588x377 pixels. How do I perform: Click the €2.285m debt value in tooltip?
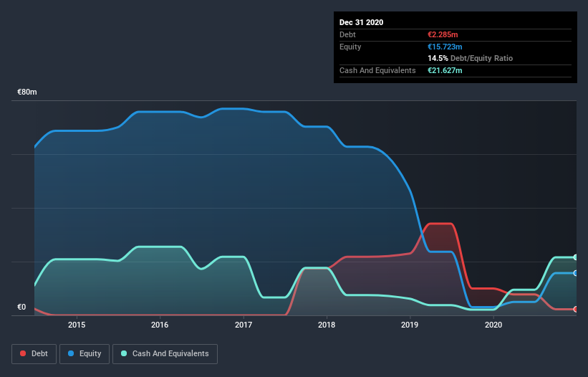(x=443, y=34)
